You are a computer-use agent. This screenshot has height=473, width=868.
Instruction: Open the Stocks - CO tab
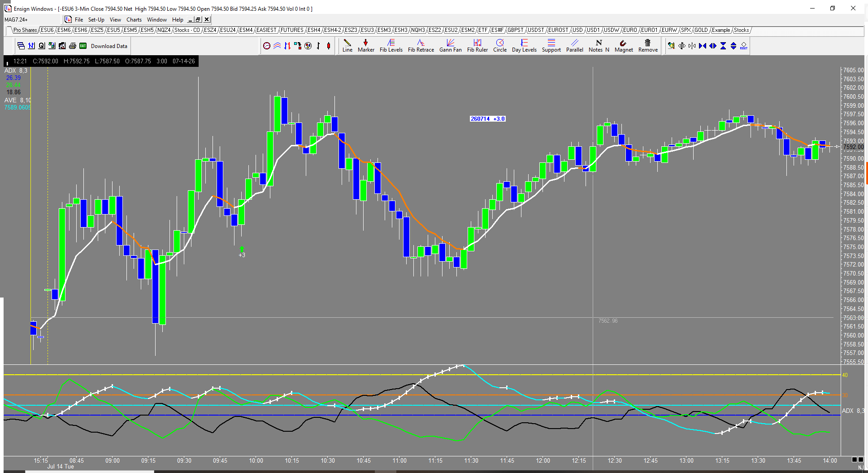[x=187, y=30]
